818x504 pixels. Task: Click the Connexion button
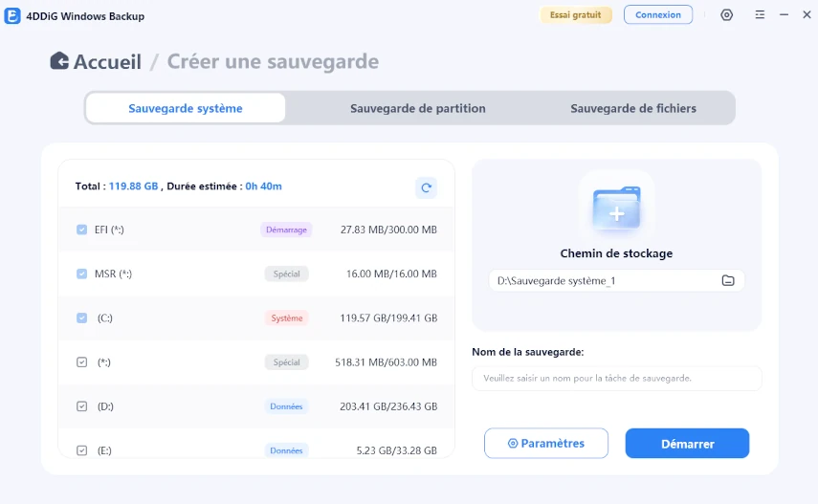click(x=658, y=15)
